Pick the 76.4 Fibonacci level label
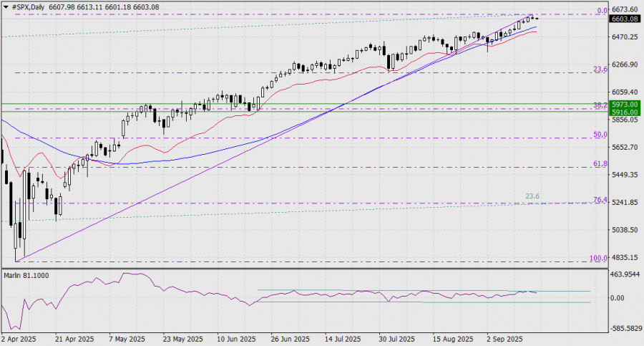The height and width of the screenshot is (346, 644). click(600, 200)
